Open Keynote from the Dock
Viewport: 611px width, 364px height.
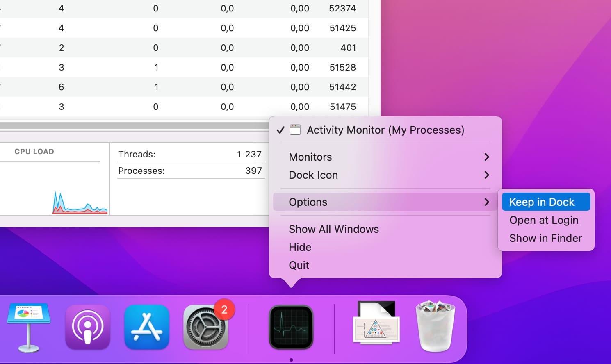click(x=28, y=328)
